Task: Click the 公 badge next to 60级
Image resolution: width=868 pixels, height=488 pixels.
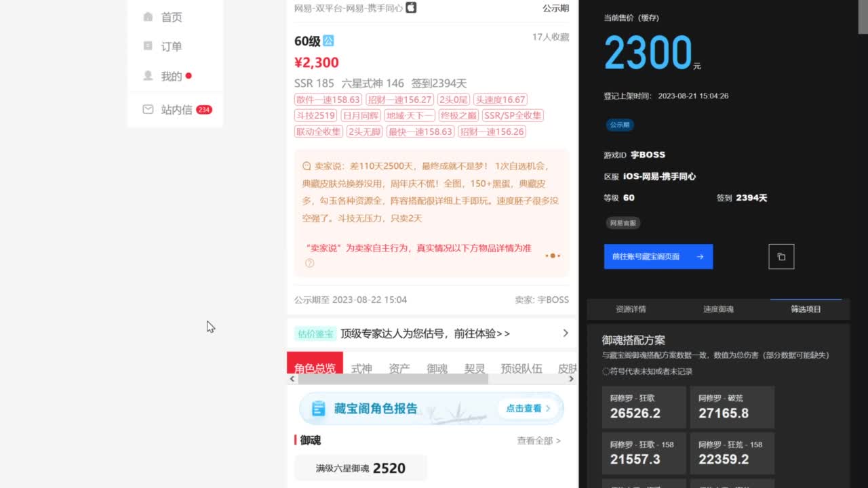Action: coord(328,41)
